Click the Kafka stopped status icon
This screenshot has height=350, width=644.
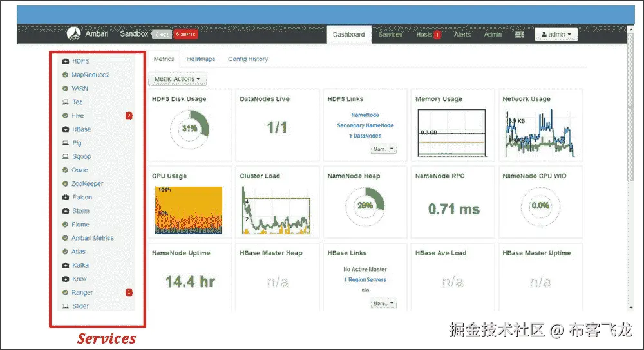point(65,266)
